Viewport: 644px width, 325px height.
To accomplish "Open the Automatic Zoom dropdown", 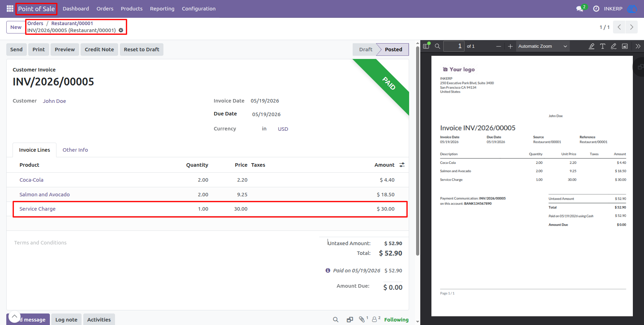I will point(543,46).
